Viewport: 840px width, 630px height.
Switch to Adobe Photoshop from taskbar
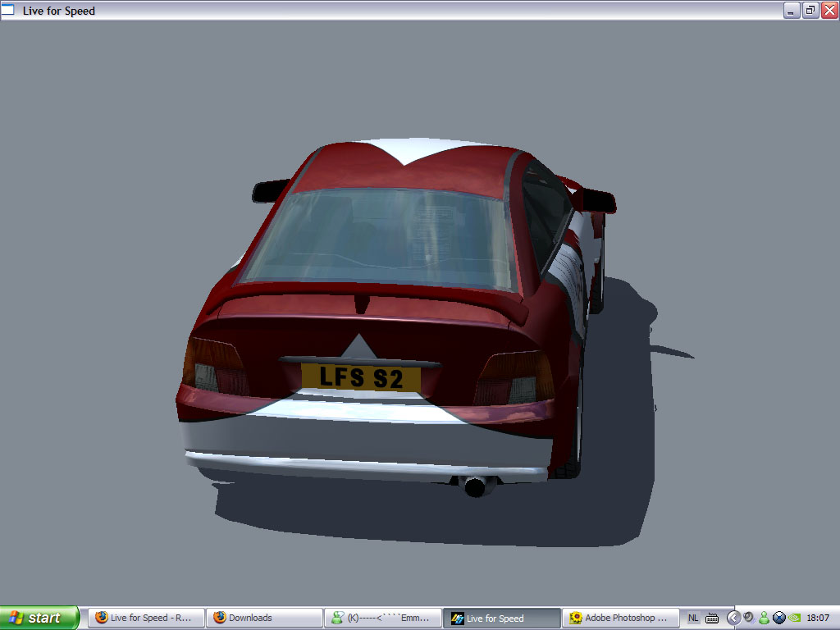click(x=620, y=618)
